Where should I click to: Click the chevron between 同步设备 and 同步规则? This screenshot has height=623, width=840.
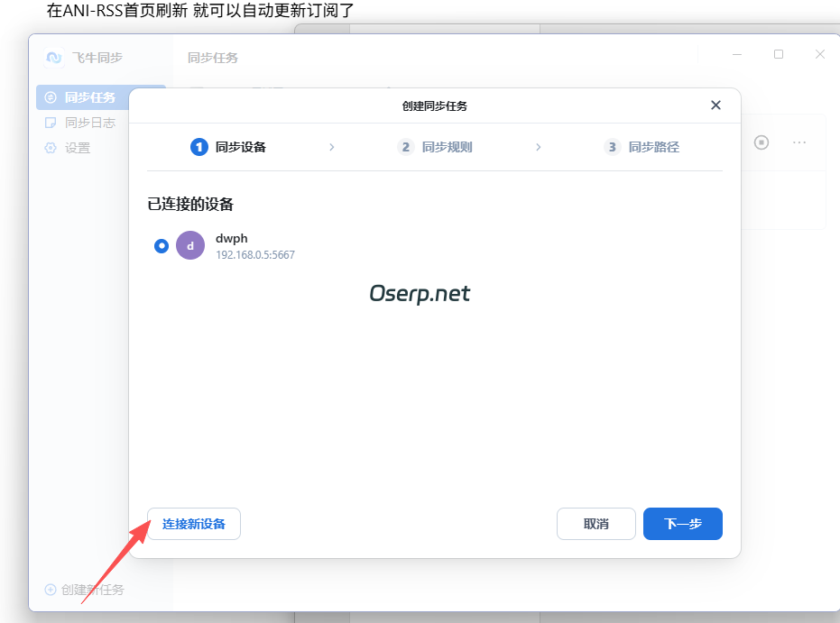click(x=331, y=147)
